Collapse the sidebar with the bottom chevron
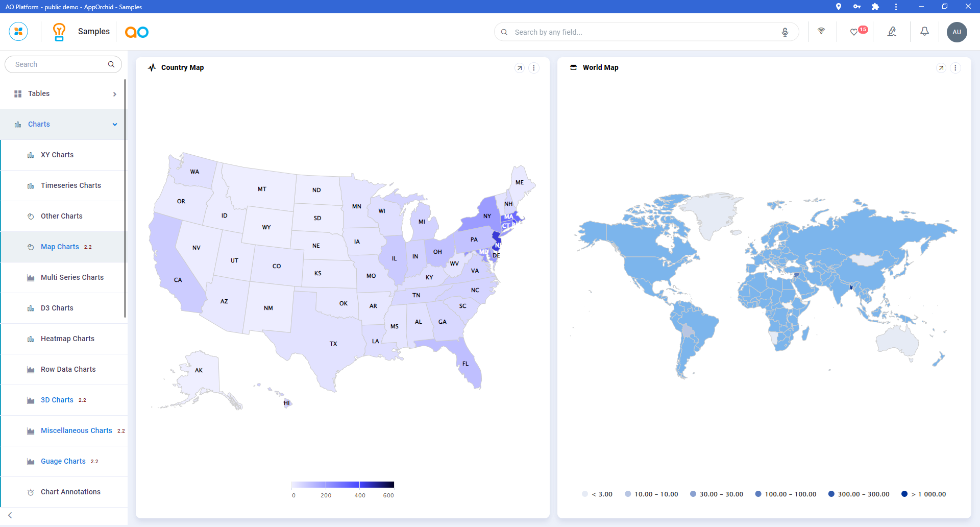The width and height of the screenshot is (980, 527). tap(10, 515)
